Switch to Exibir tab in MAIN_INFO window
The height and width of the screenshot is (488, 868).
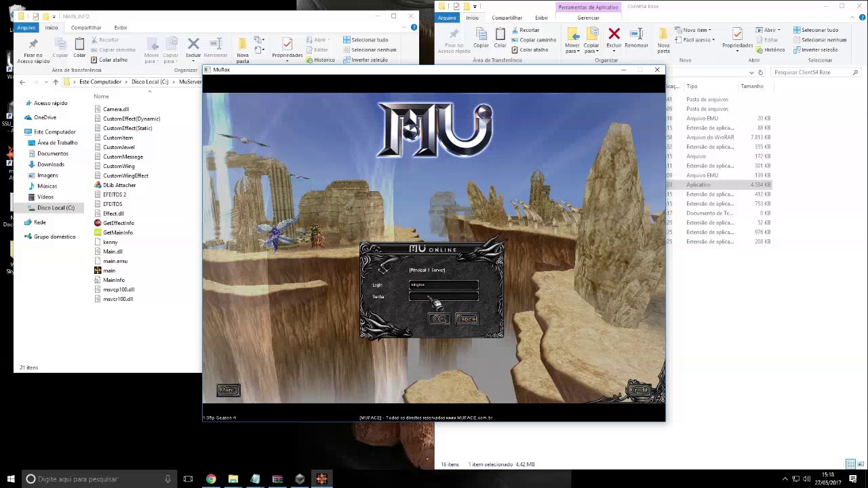pyautogui.click(x=121, y=28)
